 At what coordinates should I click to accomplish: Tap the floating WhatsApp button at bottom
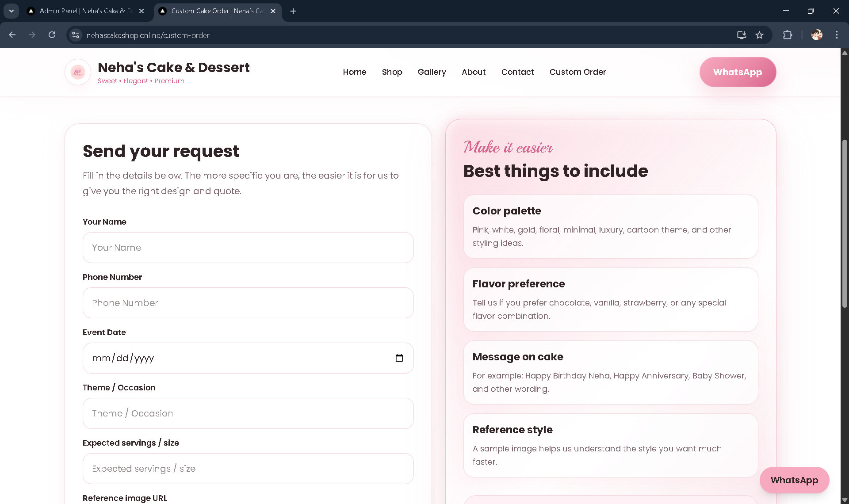(794, 480)
